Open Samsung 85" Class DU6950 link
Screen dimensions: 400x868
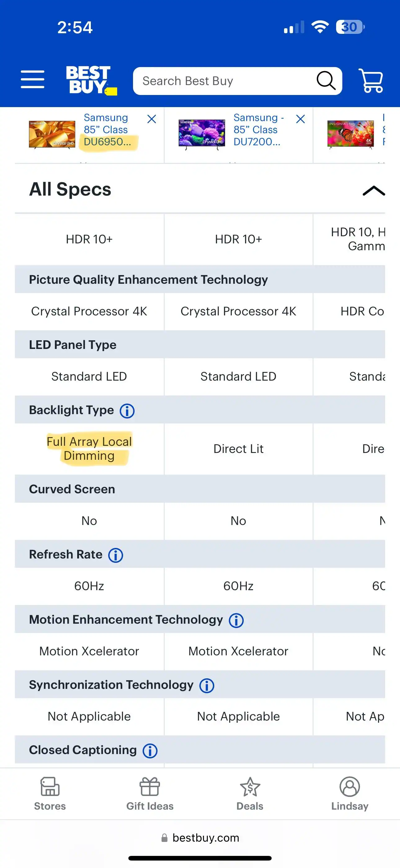coord(106,130)
